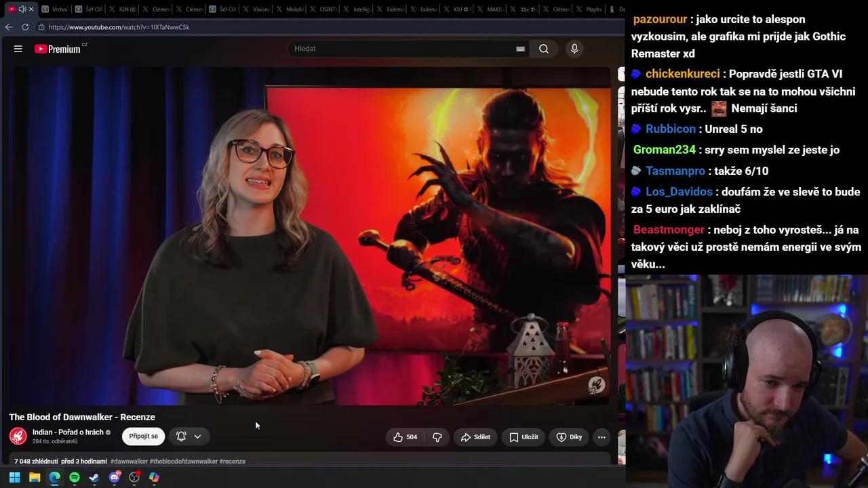The width and height of the screenshot is (868, 488).
Task: Switch to the Vrchní browser tab
Action: click(x=55, y=9)
